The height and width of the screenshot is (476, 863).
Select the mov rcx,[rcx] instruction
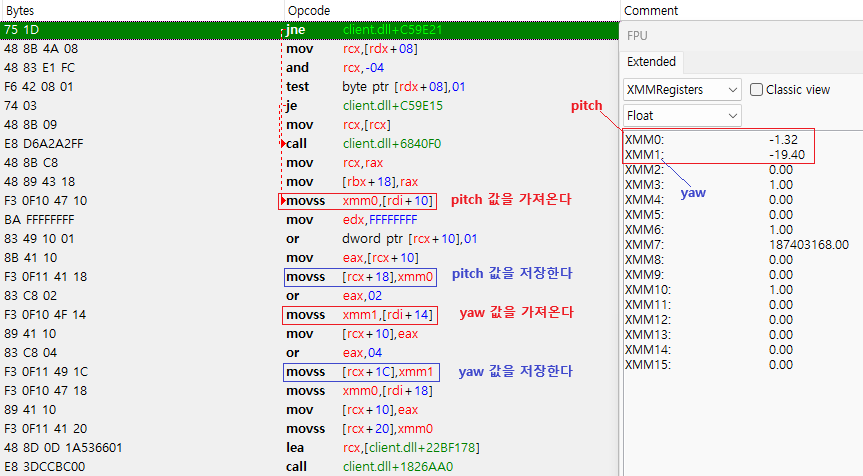[x=338, y=125]
